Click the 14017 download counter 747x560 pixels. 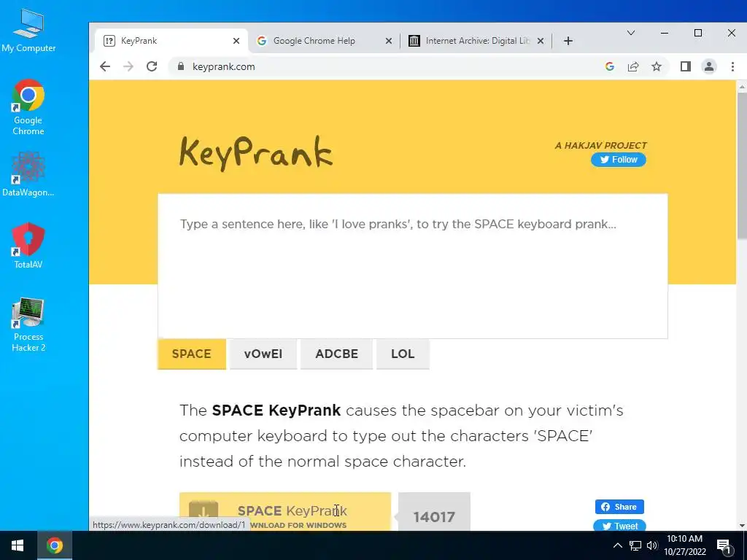(434, 512)
